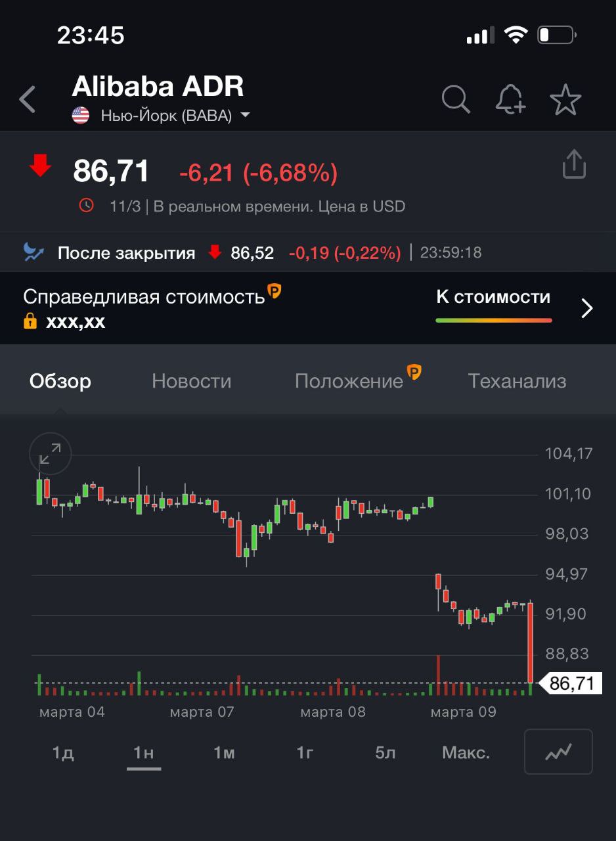Add Alibaba to watchlist star
616x841 pixels.
[565, 100]
